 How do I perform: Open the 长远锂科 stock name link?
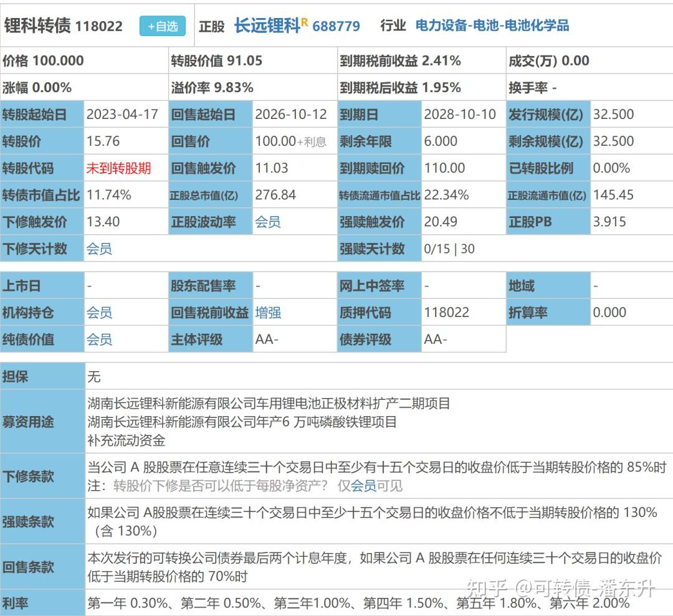(x=268, y=26)
